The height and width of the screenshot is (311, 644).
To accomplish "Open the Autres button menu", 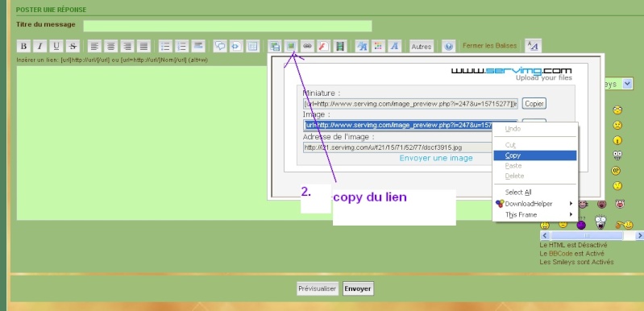I will 422,46.
